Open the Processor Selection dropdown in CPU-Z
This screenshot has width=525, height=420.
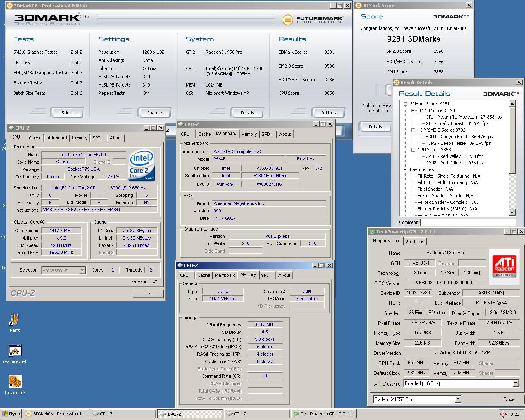point(82,270)
